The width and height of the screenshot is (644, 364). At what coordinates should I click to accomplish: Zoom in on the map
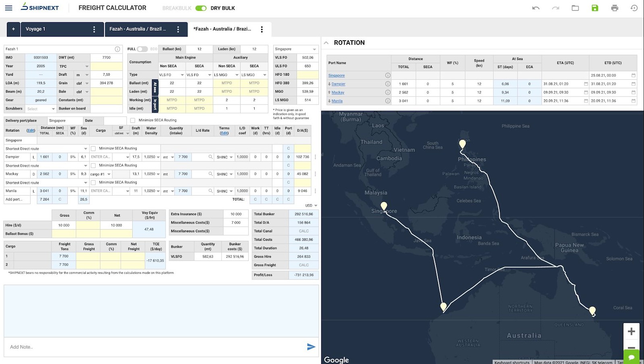[631, 331]
